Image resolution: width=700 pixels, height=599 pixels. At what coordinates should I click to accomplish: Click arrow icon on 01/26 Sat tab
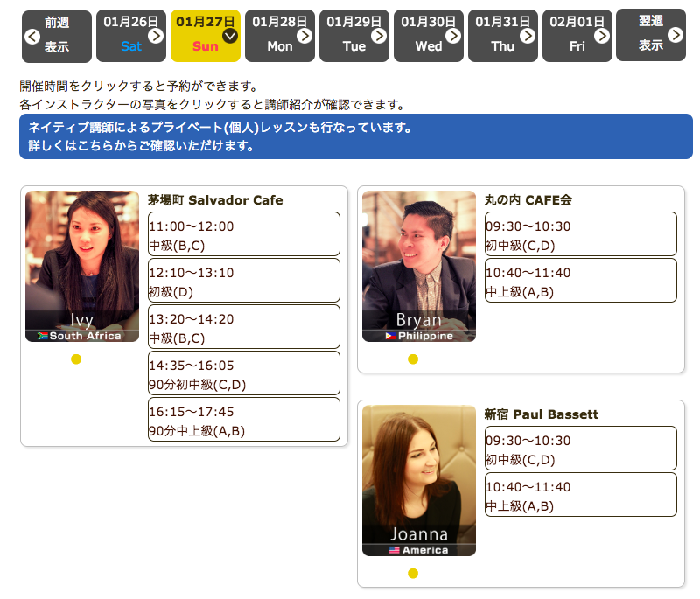(156, 36)
